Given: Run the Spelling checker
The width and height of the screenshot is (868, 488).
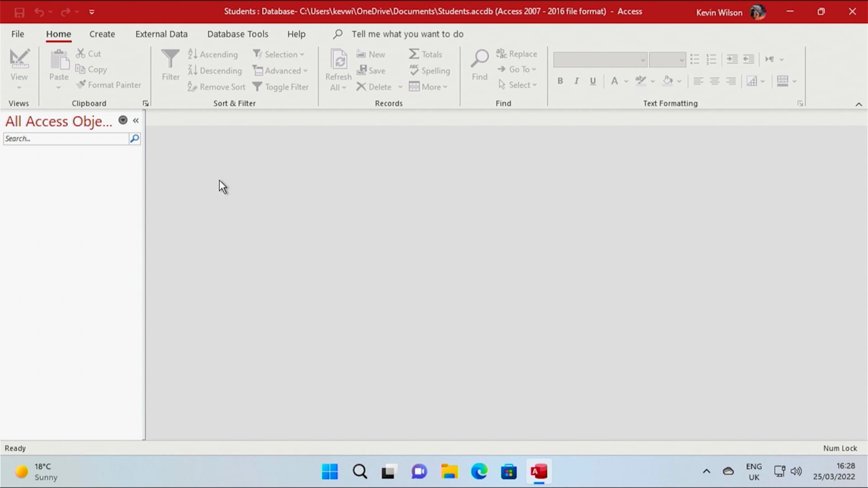Looking at the screenshot, I should click(x=429, y=70).
